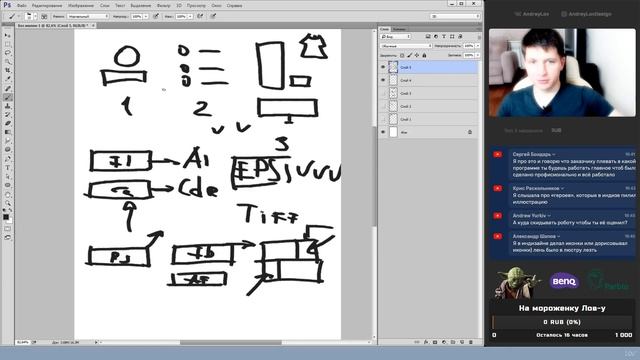This screenshot has height=360, width=640.
Task: Open brush flow slider arrow
Action: [190, 16]
